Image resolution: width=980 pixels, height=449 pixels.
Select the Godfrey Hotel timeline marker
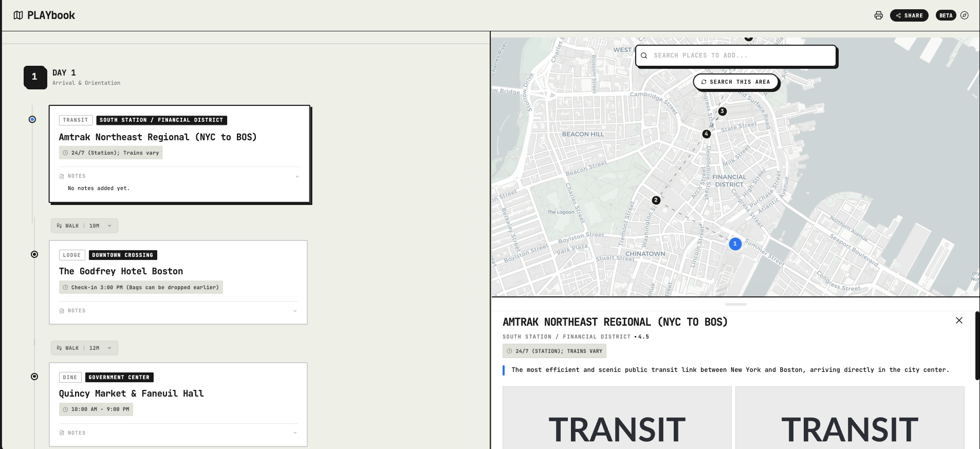click(34, 254)
